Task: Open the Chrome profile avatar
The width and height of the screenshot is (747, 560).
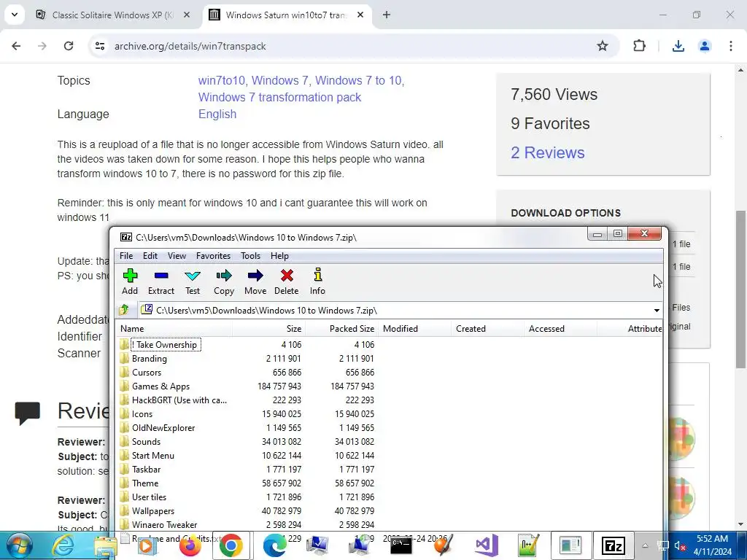Action: tap(705, 46)
